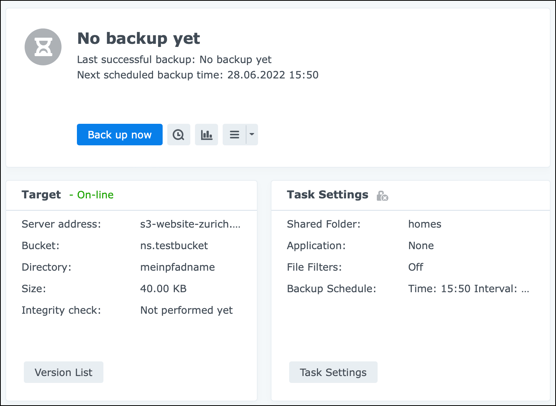Click the File Filters value Off
The image size is (556, 406).
416,267
